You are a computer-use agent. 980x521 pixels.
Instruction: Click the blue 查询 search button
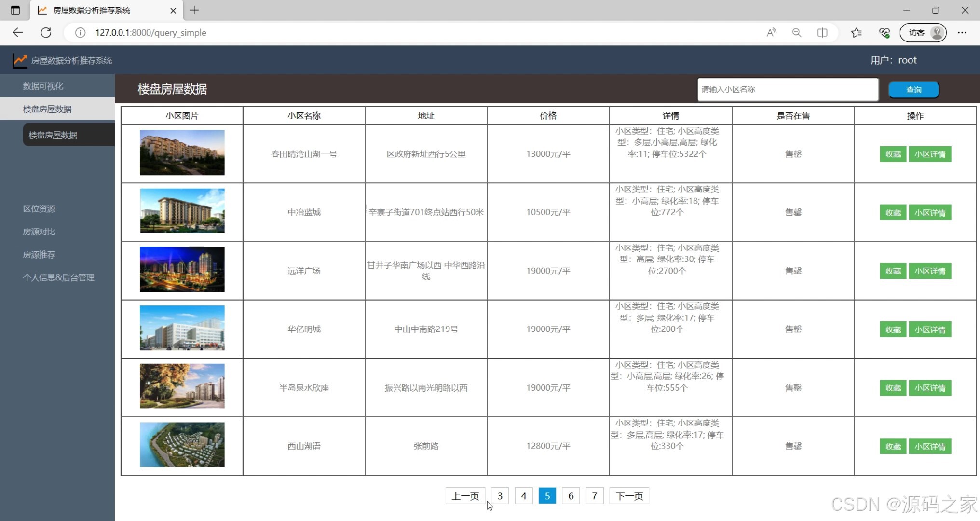(x=913, y=89)
